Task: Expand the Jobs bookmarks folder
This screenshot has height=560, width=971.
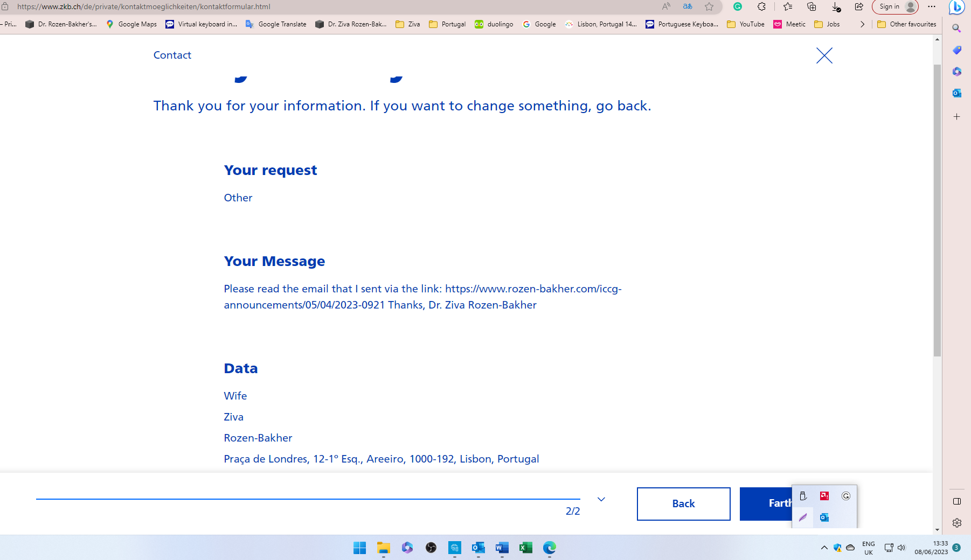Action: click(x=827, y=24)
